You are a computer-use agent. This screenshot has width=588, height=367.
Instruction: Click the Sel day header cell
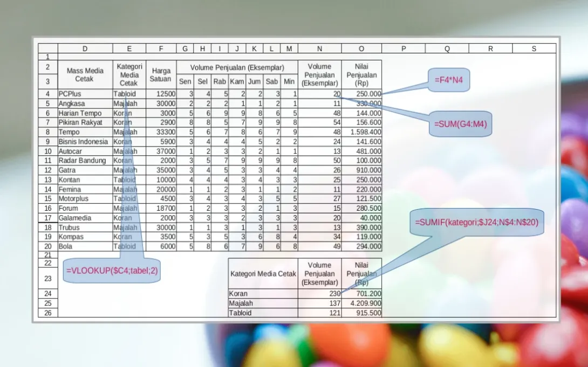(x=202, y=81)
